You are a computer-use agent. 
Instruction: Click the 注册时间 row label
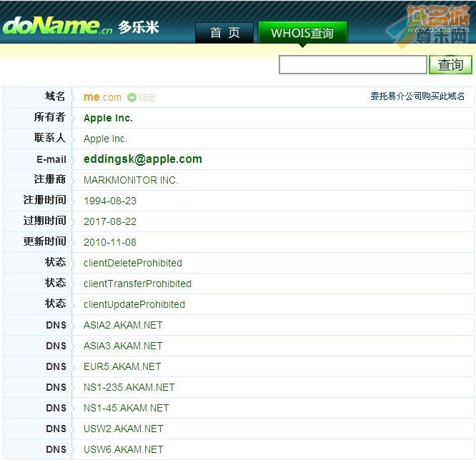[44, 200]
